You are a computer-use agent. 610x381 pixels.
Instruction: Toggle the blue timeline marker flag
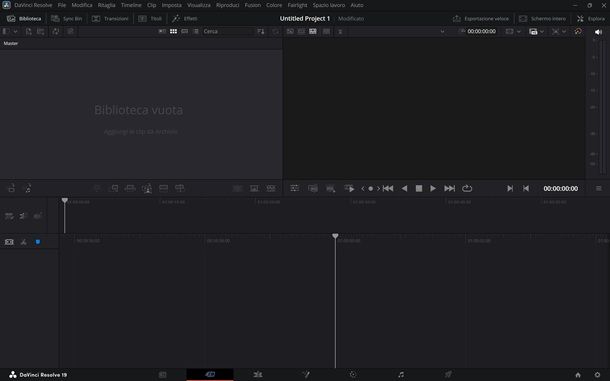[x=38, y=242]
